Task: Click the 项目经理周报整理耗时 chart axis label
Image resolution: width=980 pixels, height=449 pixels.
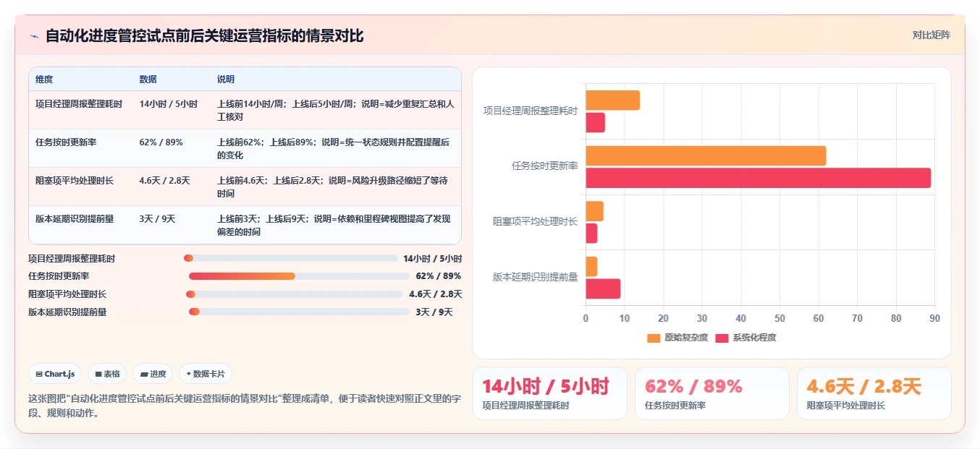Action: [x=531, y=111]
